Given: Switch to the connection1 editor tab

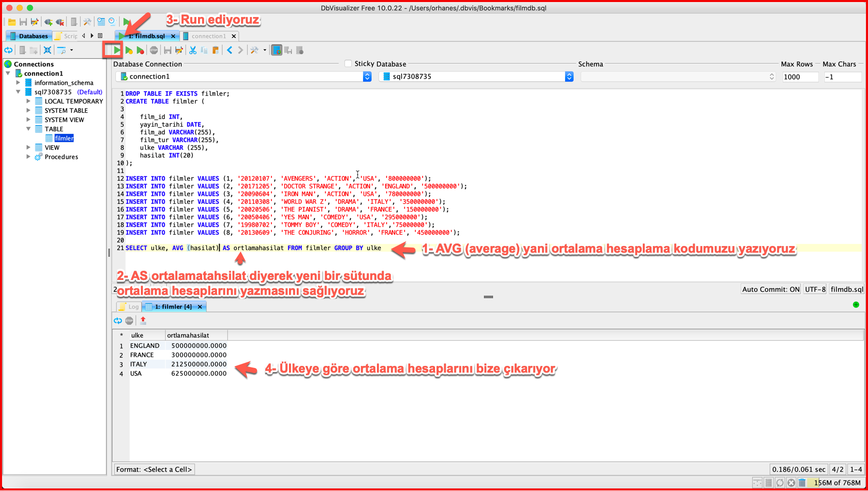Looking at the screenshot, I should [209, 36].
